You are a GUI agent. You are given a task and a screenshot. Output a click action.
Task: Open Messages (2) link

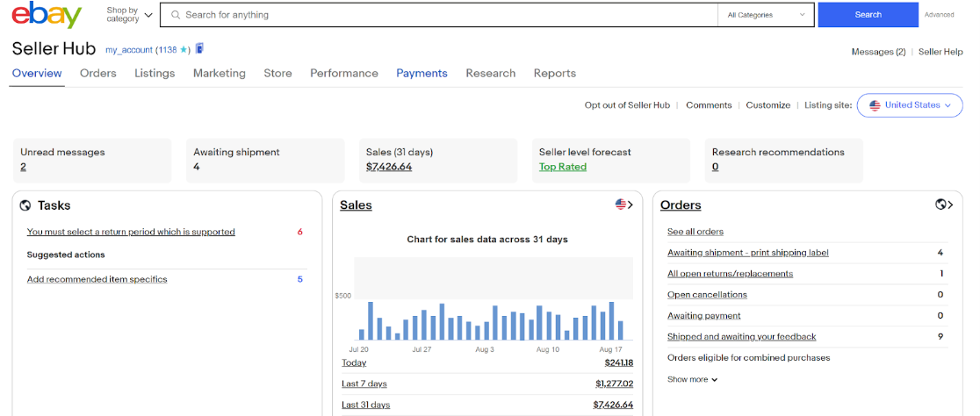coord(878,52)
